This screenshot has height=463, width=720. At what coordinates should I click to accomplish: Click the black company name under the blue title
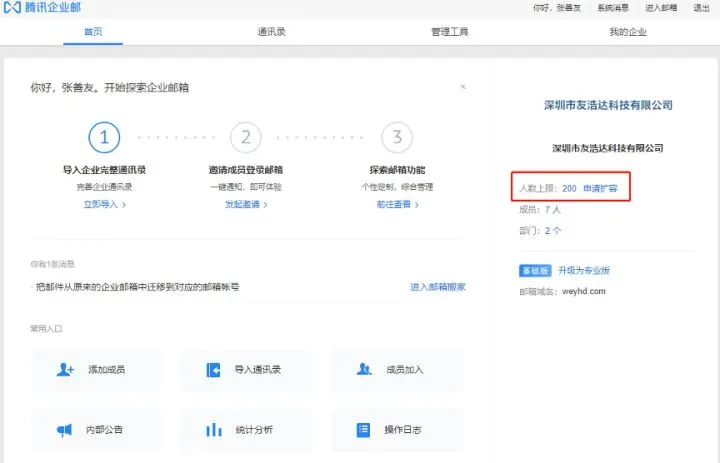(608, 148)
